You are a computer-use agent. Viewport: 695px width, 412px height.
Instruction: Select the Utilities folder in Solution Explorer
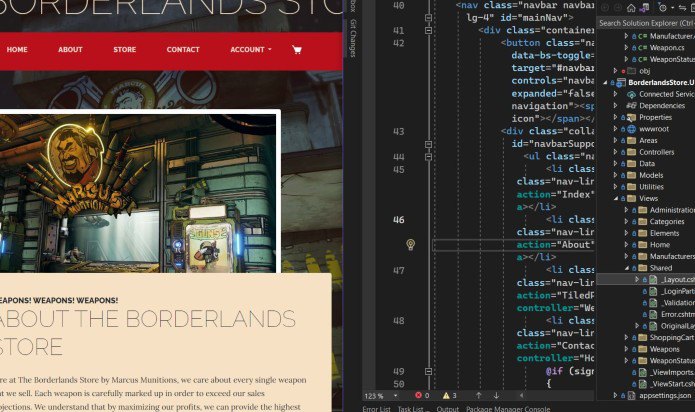click(x=651, y=187)
